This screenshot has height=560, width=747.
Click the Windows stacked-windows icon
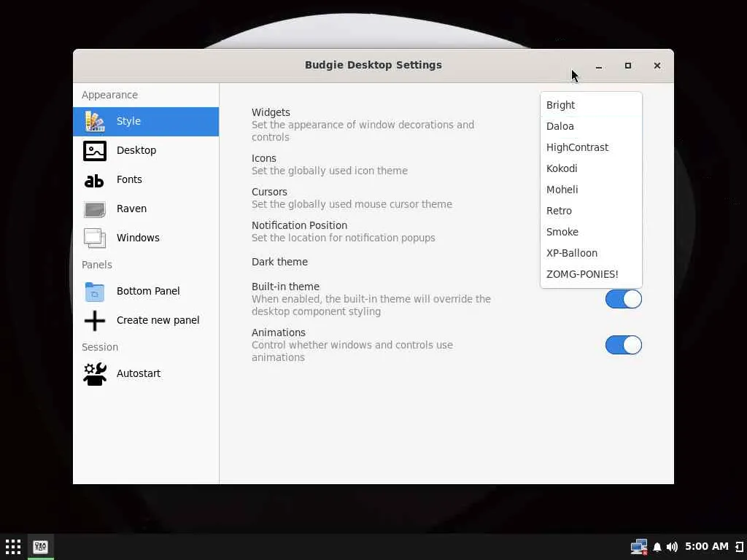click(x=94, y=238)
